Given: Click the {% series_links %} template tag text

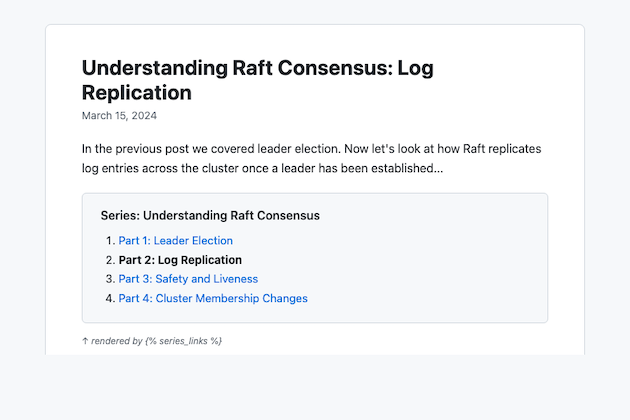Looking at the screenshot, I should (183, 341).
